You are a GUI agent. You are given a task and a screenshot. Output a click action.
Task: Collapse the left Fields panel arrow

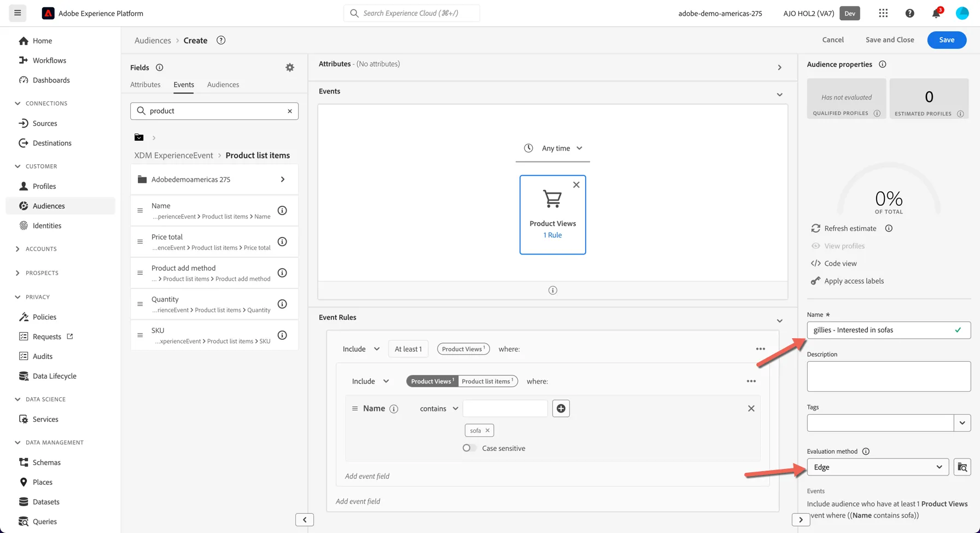[305, 520]
